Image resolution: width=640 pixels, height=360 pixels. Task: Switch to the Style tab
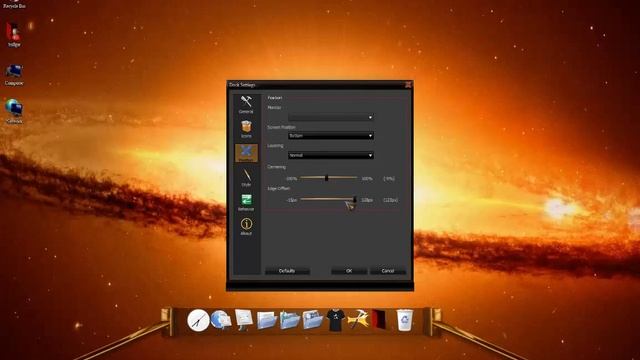tap(246, 178)
